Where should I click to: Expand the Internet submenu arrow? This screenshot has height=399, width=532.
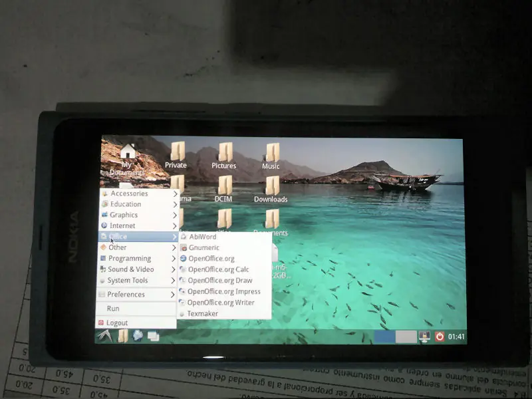pyautogui.click(x=175, y=225)
